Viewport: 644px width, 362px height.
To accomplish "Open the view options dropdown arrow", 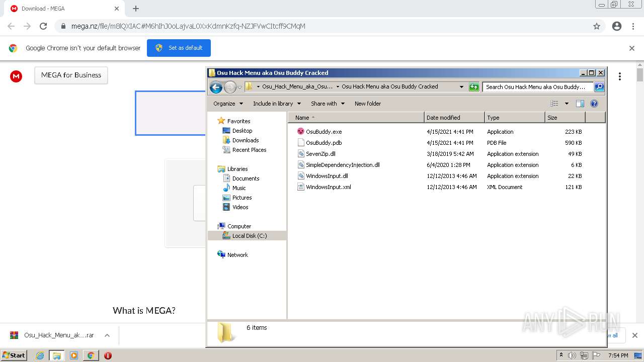I will (x=566, y=104).
